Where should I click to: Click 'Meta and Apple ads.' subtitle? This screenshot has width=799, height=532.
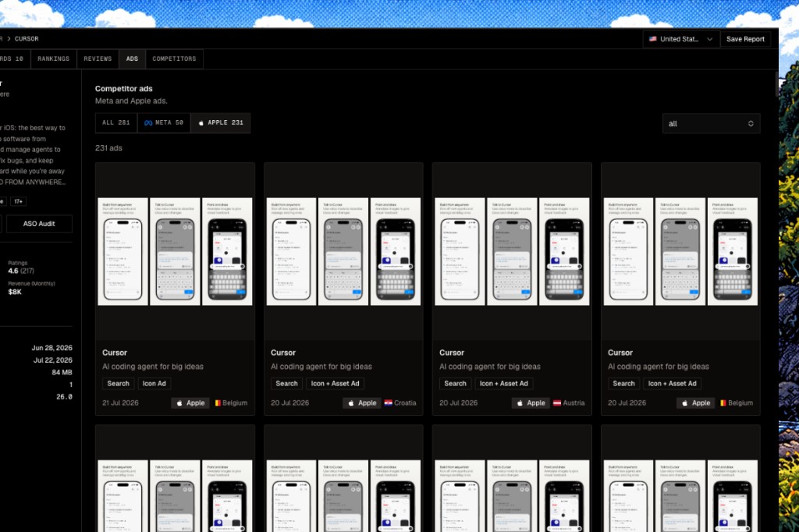coord(131,101)
